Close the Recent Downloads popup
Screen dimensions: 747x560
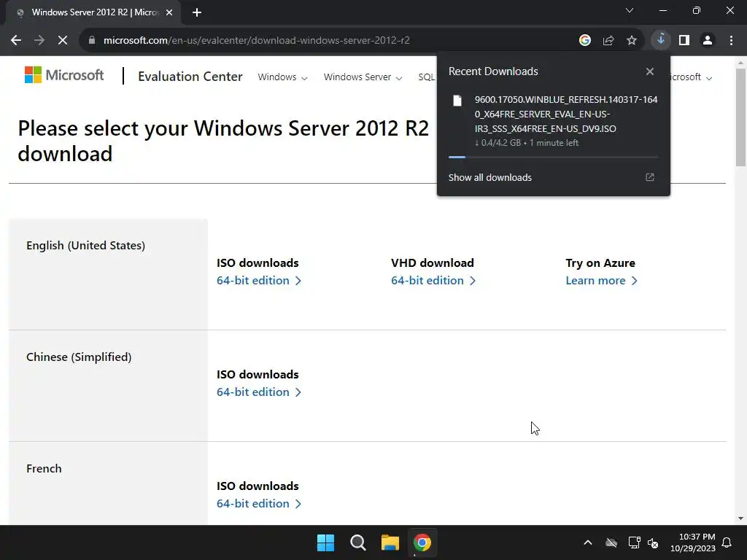(650, 71)
